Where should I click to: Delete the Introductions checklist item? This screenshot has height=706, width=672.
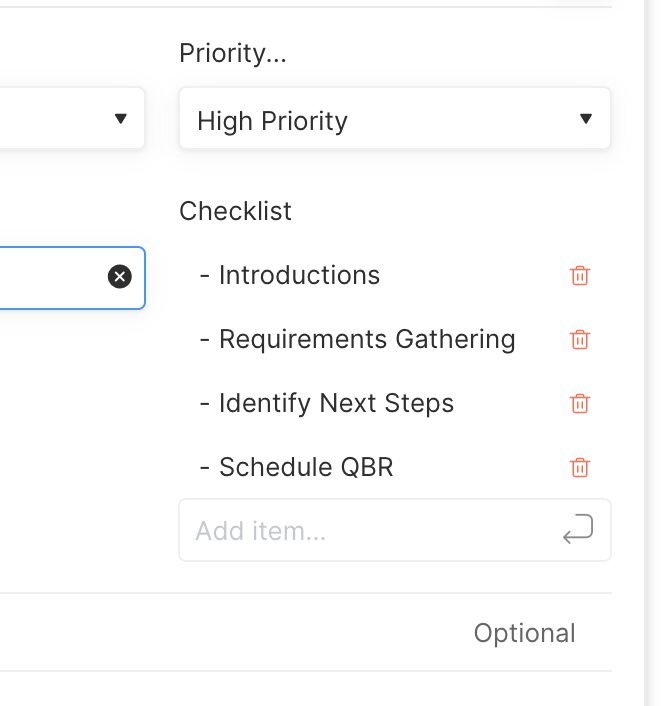(580, 276)
